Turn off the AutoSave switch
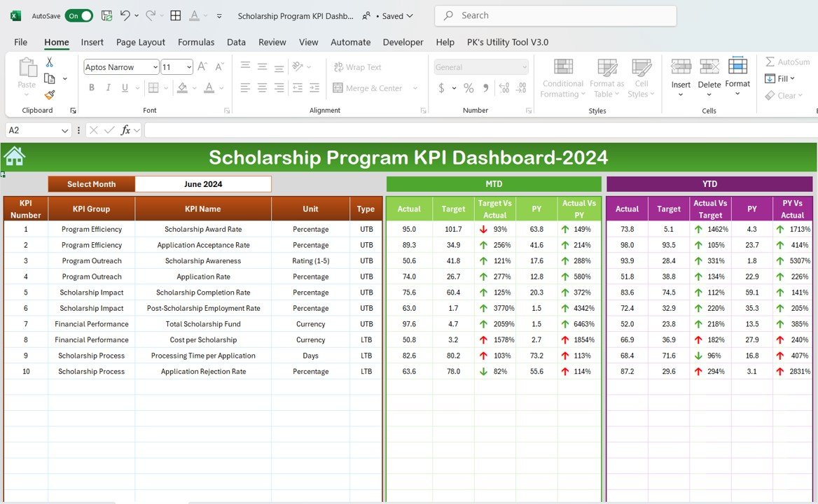The height and width of the screenshot is (504, 818). pyautogui.click(x=78, y=15)
